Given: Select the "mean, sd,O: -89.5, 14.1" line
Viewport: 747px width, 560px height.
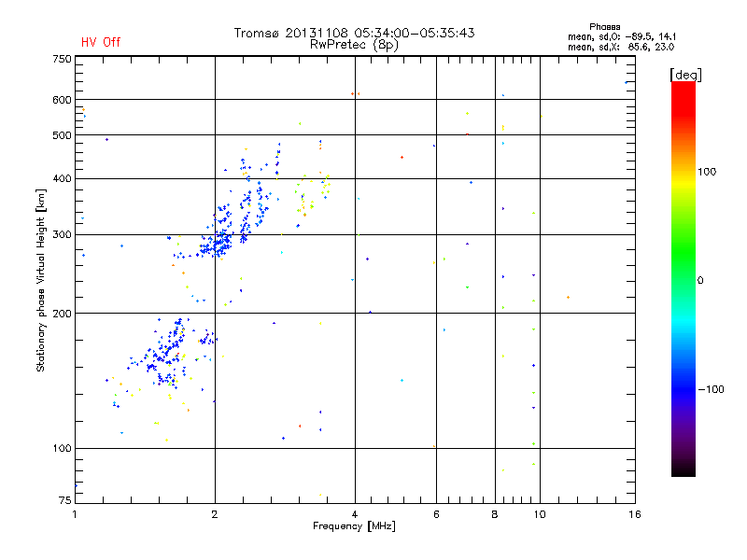Looking at the screenshot, I should [622, 36].
